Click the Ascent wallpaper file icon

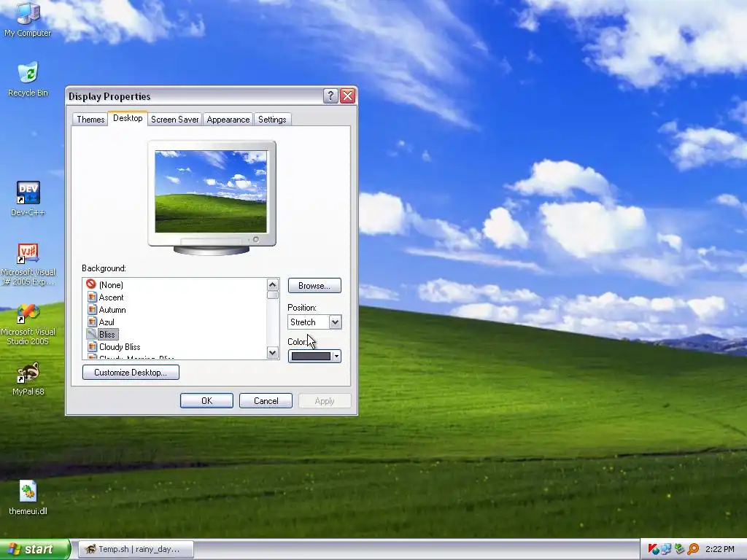pos(93,297)
